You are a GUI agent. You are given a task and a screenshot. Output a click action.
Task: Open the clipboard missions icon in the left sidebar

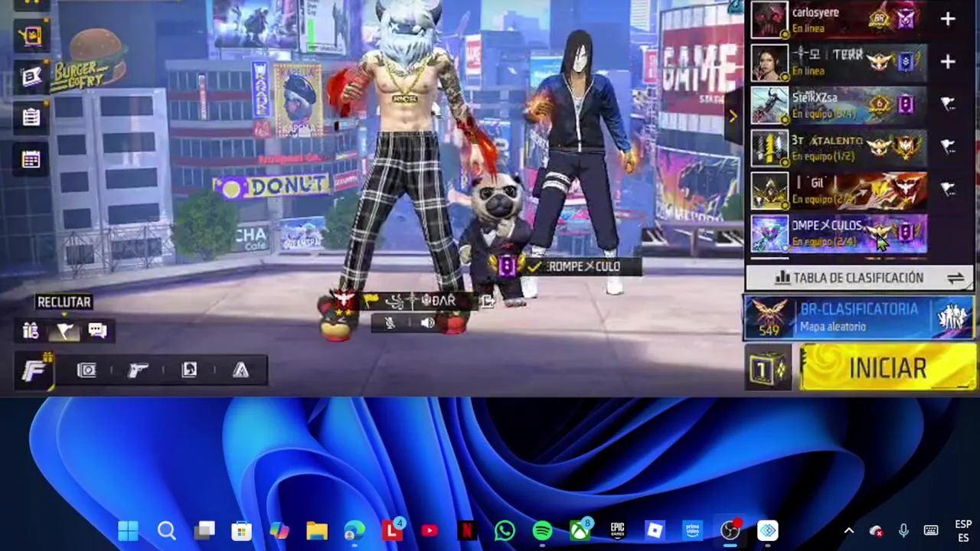[x=31, y=117]
